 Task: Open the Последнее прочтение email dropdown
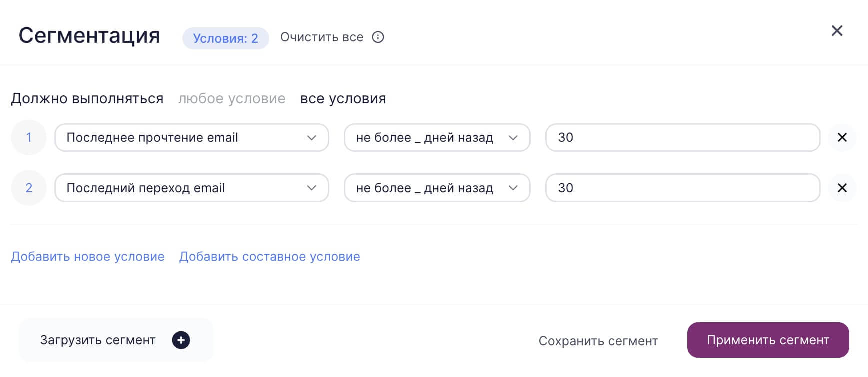point(192,137)
